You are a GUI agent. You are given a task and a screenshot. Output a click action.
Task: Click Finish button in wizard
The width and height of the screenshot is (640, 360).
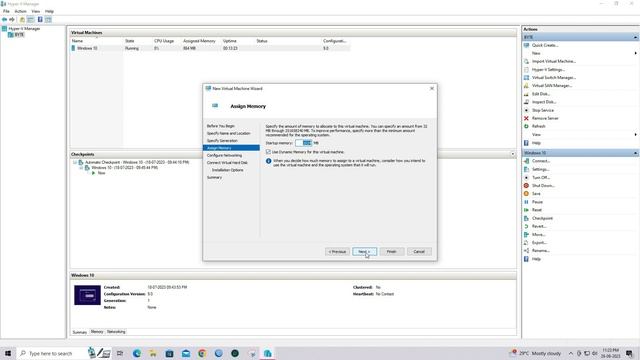tap(391, 252)
